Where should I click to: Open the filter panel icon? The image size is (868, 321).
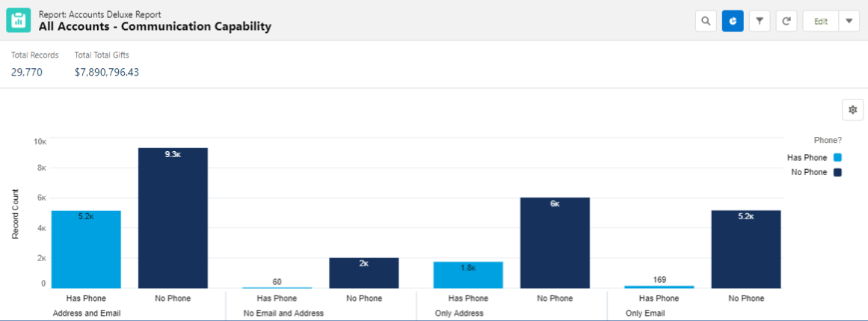760,21
